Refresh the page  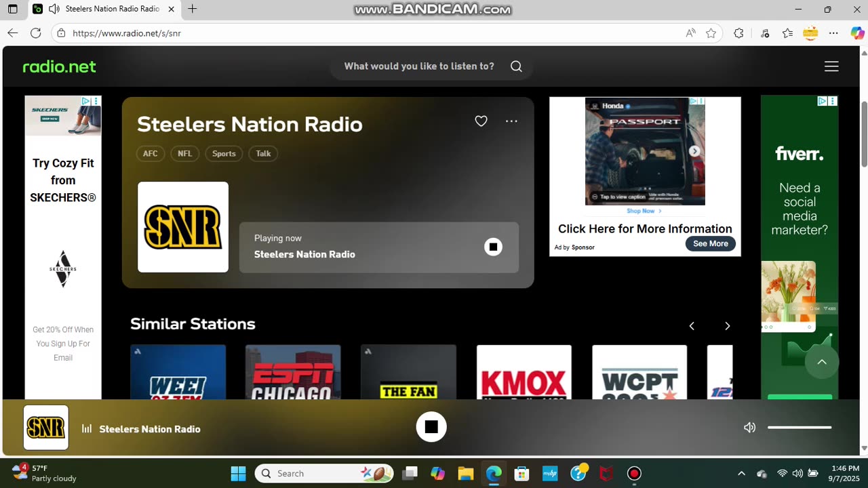36,33
